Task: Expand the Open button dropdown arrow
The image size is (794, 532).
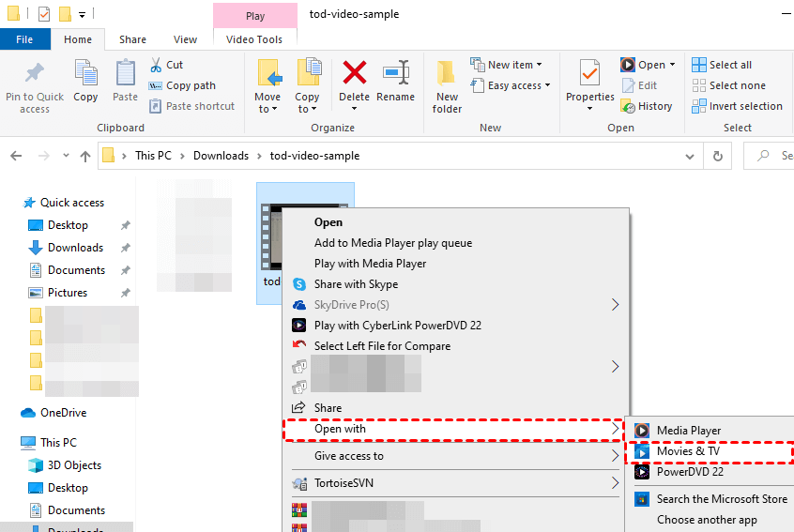Action: click(x=673, y=65)
